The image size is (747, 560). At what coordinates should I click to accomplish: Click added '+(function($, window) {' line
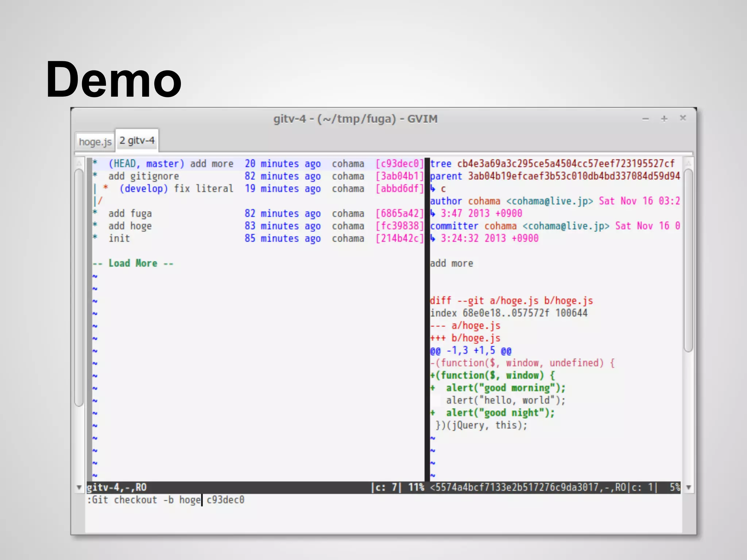[x=492, y=375]
